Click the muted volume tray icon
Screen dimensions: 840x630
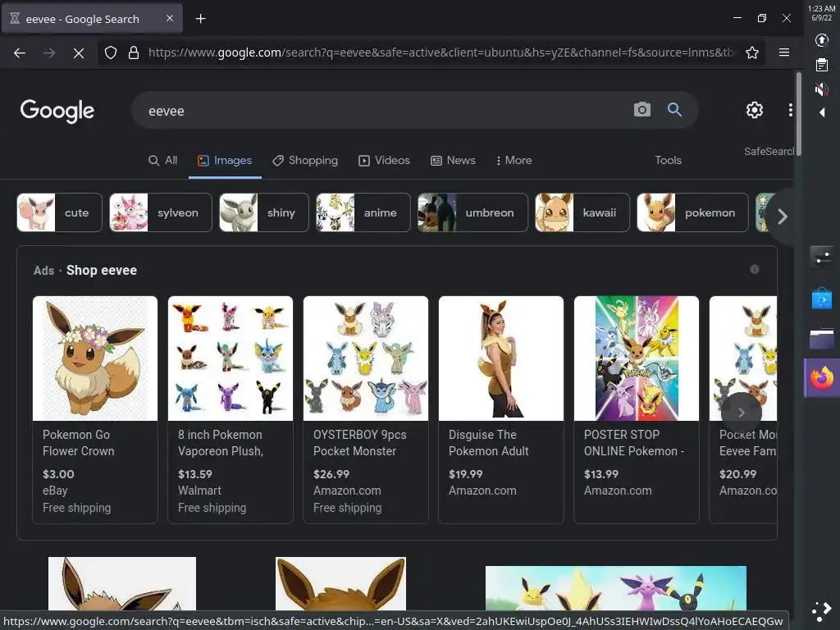(821, 89)
